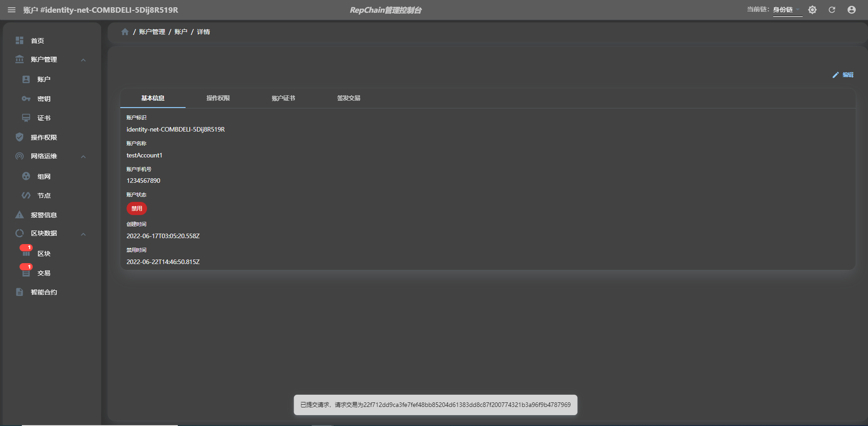
Task: Switch to the 账户证书 tab
Action: [284, 98]
